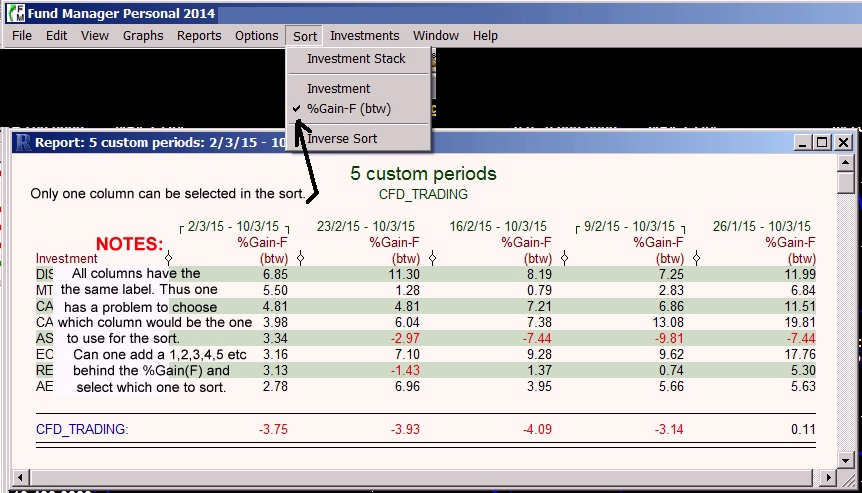Click the value 9.28 in the third column
This screenshot has height=493, width=862.
click(x=539, y=354)
